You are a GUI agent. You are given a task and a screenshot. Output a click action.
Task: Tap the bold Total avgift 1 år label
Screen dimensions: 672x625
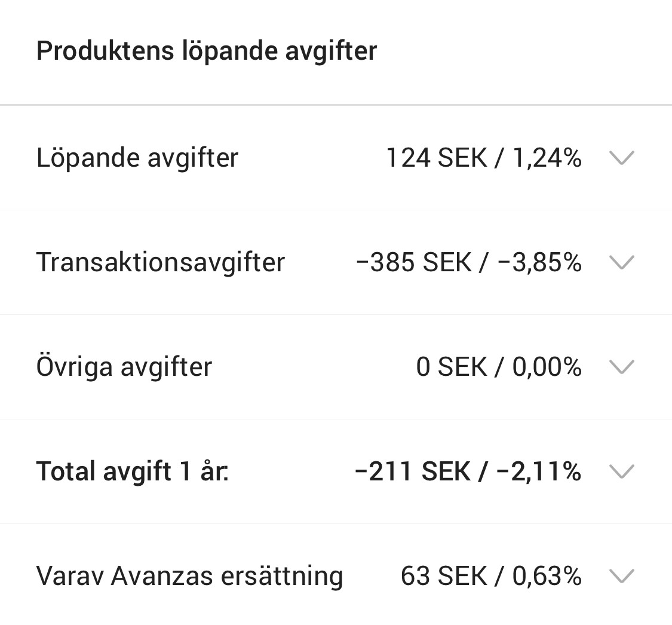[x=133, y=471]
